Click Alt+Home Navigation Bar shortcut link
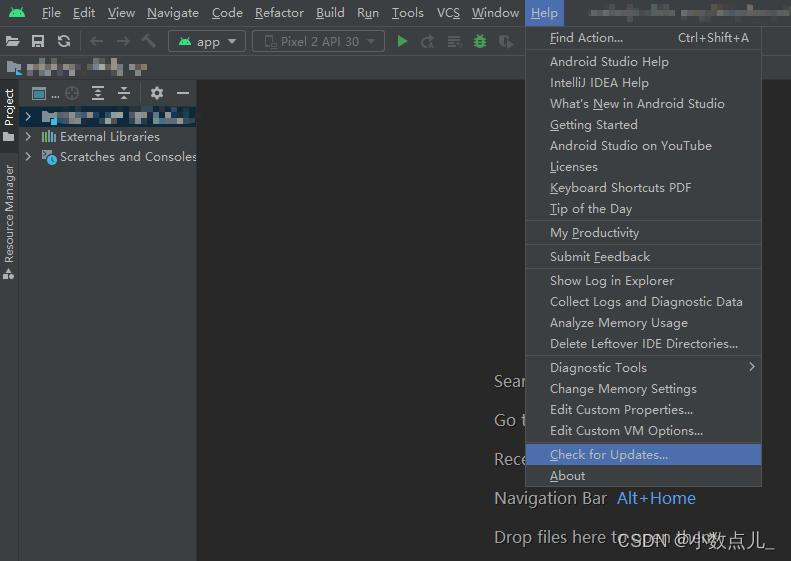The height and width of the screenshot is (561, 791). (x=656, y=498)
